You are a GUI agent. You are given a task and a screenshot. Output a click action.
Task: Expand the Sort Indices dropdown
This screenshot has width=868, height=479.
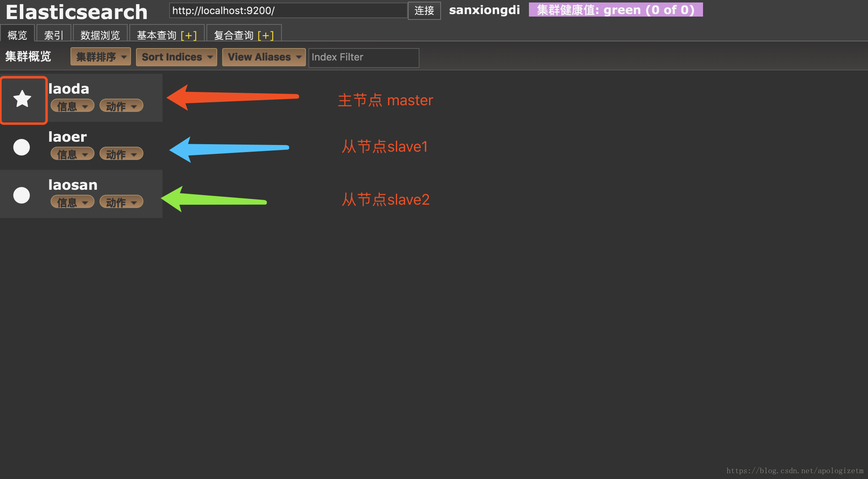coord(176,57)
